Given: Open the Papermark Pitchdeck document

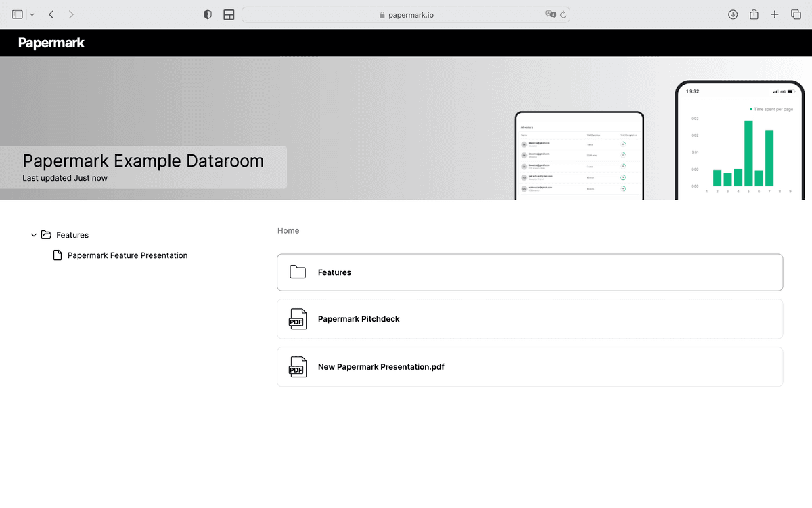Looking at the screenshot, I should coord(359,318).
